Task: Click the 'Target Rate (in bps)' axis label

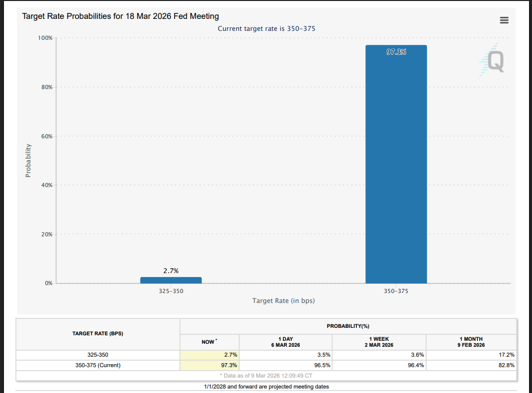Action: click(283, 300)
